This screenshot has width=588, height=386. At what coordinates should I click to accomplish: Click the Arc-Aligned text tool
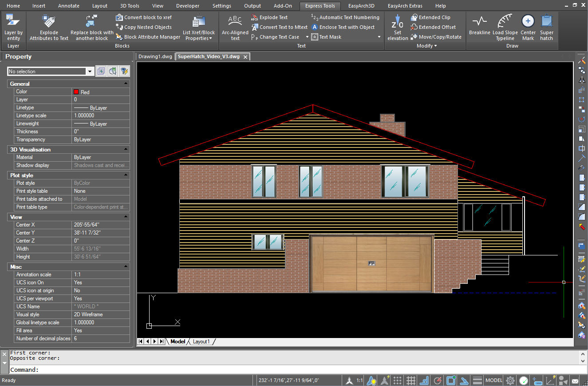(235, 28)
